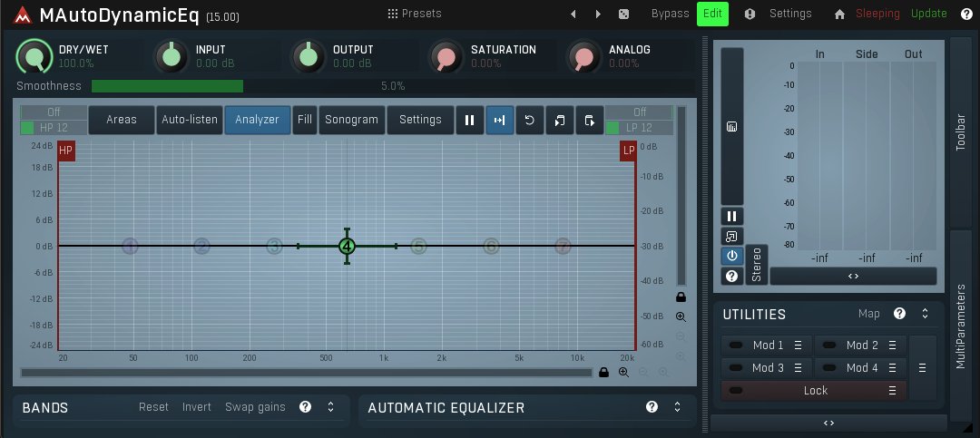980x438 pixels.
Task: Click the meter type icon in meters
Action: point(732,127)
